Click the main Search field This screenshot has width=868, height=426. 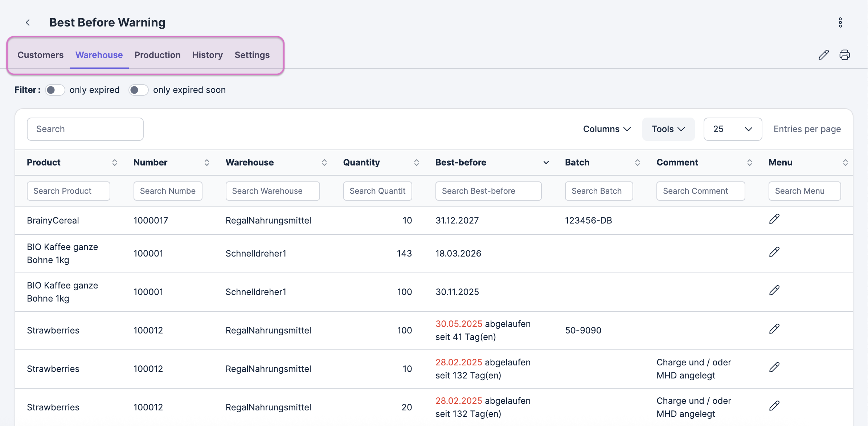pos(85,129)
